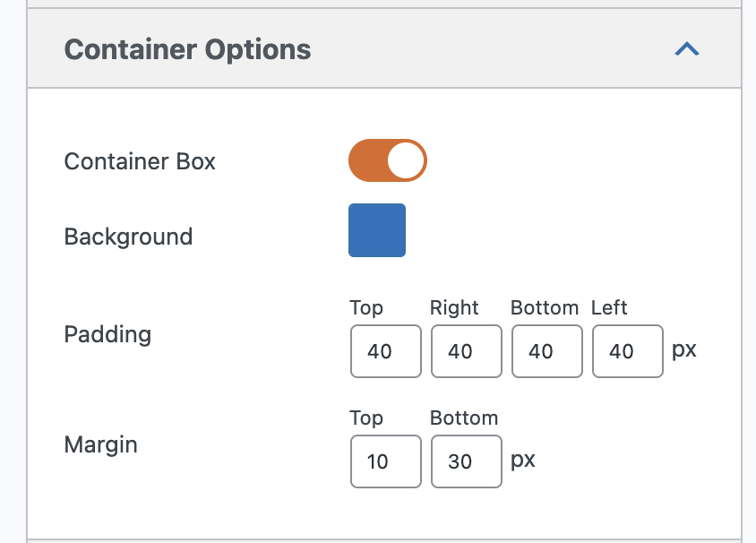This screenshot has height=543, width=756.
Task: Click the px unit beside Padding fields
Action: [x=684, y=349]
